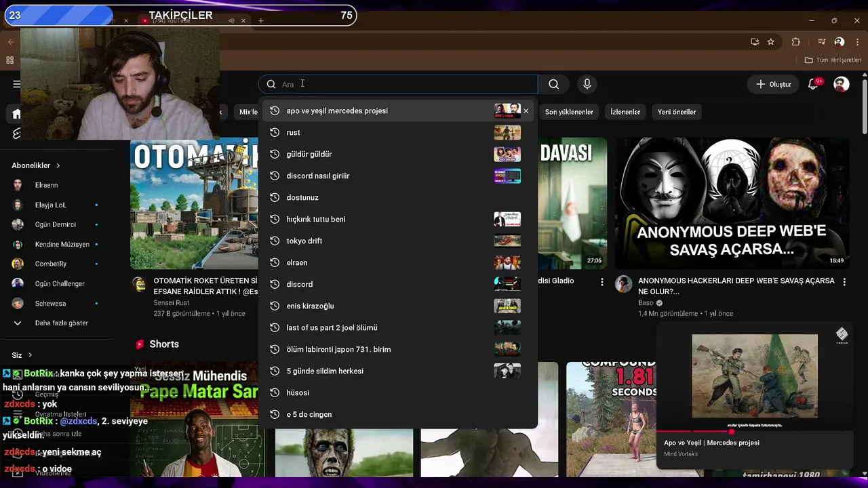Choose the 'güldür güldür' search suggestion
Viewport: 868px width, 488px height.
pos(398,155)
